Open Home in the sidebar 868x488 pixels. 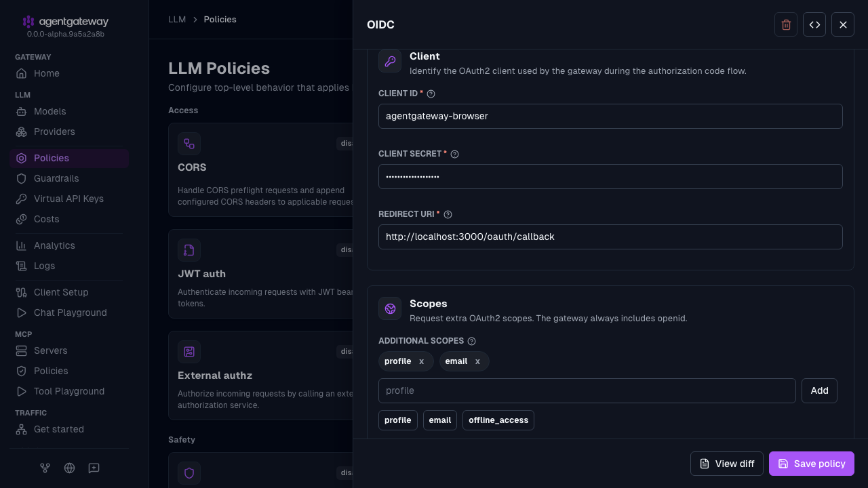click(x=69, y=73)
